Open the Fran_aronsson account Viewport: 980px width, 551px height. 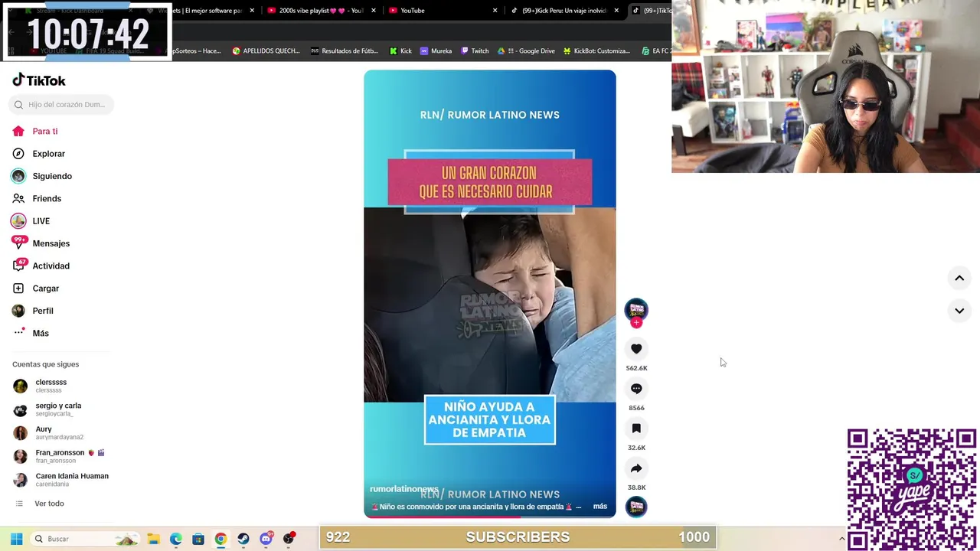[60, 456]
